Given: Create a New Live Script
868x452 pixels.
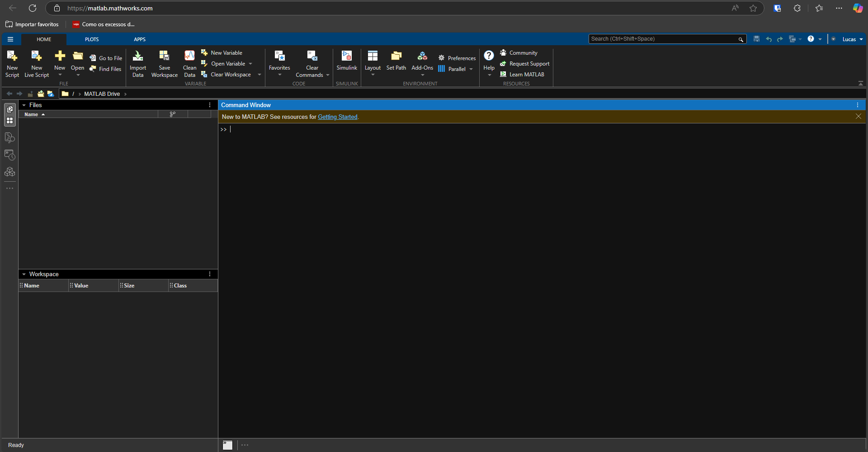Looking at the screenshot, I should [x=37, y=63].
